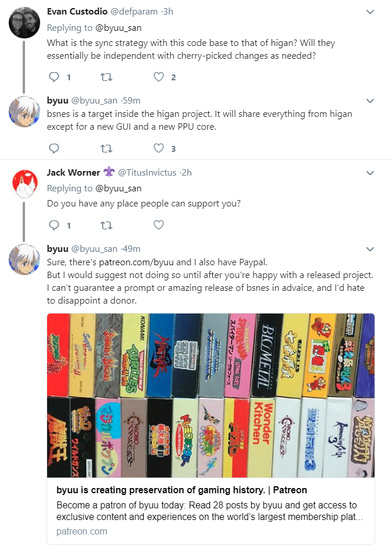Like byuu's tweet with 3 likes
This screenshot has width=392, height=552.
(x=159, y=148)
